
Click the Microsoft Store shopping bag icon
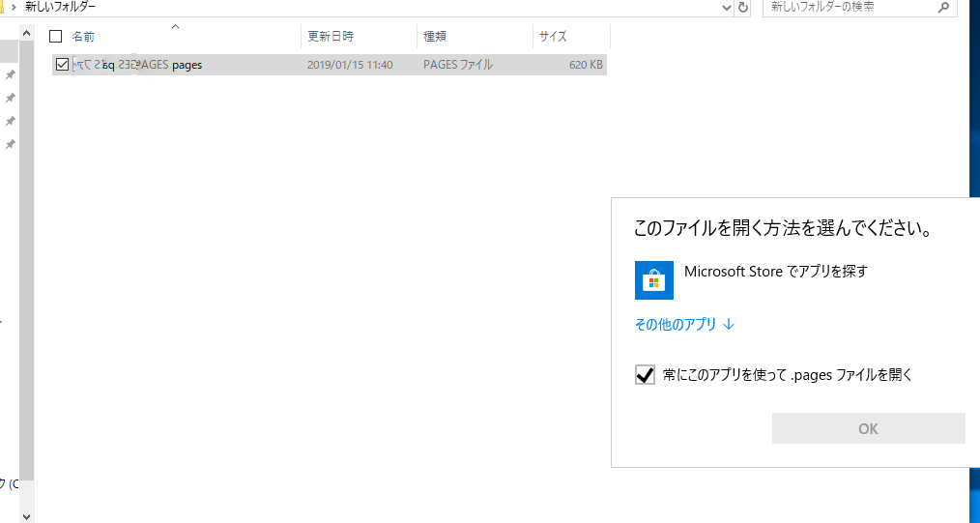coord(653,280)
